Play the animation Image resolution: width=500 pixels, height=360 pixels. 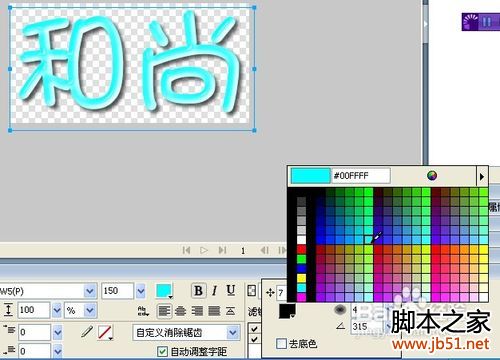tap(204, 250)
